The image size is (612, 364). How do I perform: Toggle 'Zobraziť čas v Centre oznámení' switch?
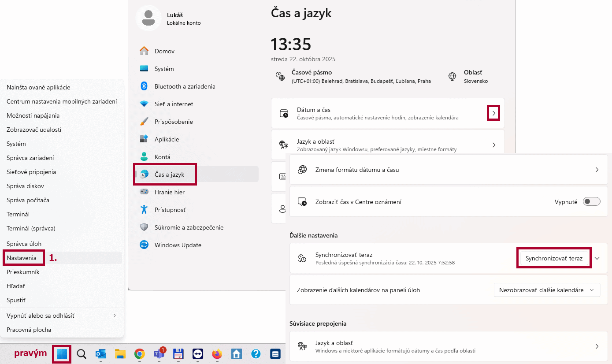click(591, 202)
